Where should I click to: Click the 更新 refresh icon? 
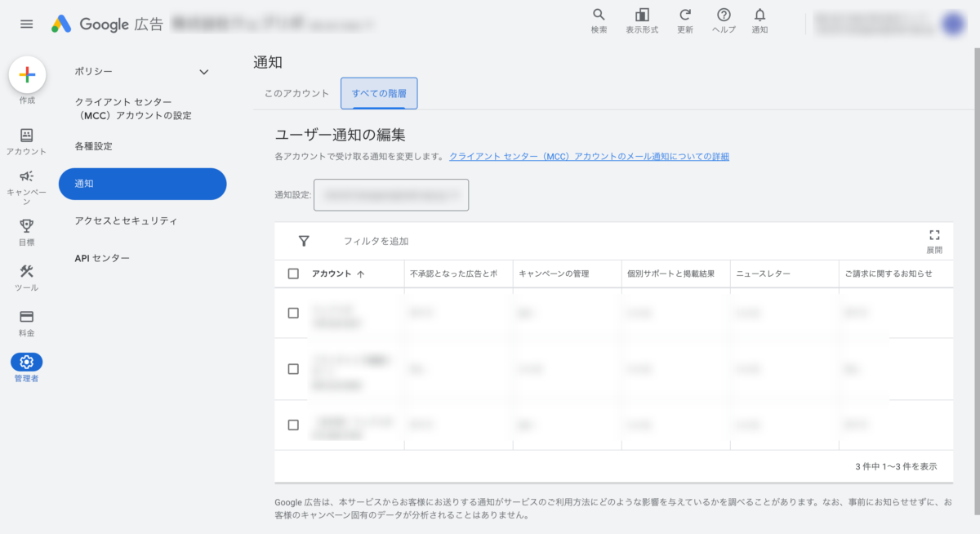tap(685, 16)
